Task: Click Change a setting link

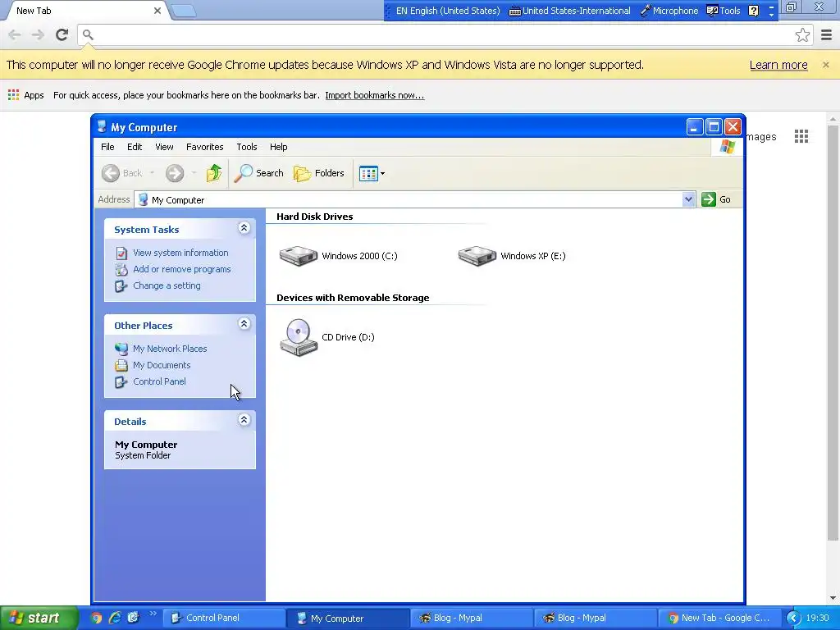Action: click(167, 285)
